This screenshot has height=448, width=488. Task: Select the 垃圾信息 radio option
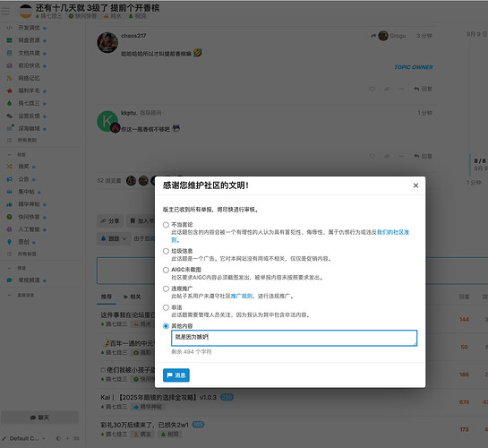tap(166, 251)
